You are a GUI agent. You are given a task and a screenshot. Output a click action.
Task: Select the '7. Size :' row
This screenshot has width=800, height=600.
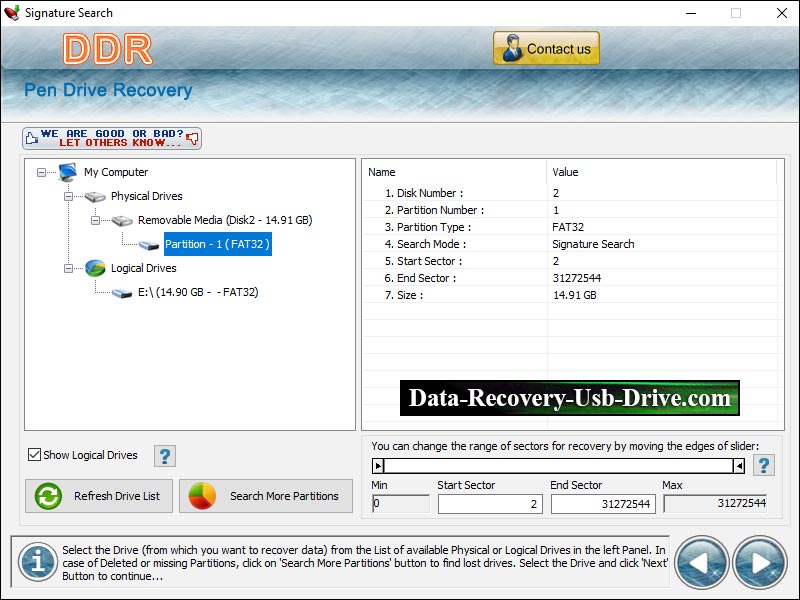click(x=570, y=295)
